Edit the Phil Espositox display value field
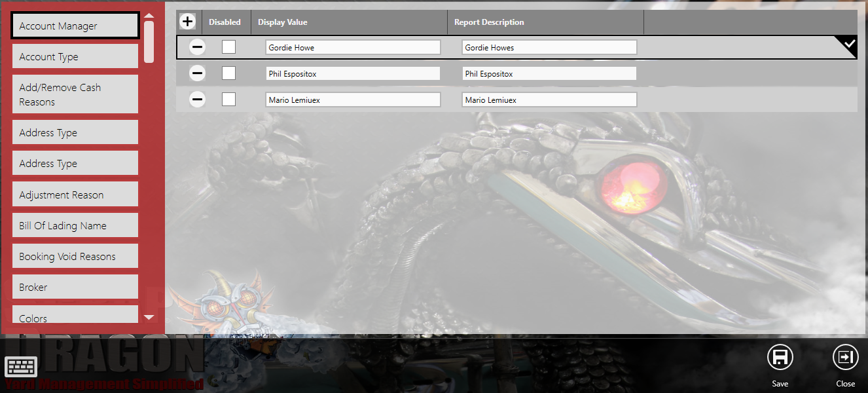Viewport: 868px width, 393px height. [353, 73]
